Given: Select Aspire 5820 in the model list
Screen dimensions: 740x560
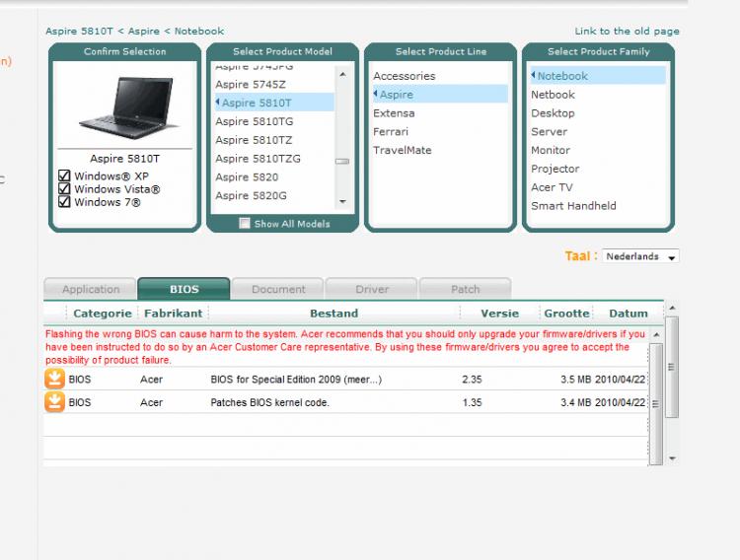Looking at the screenshot, I should (x=274, y=176).
